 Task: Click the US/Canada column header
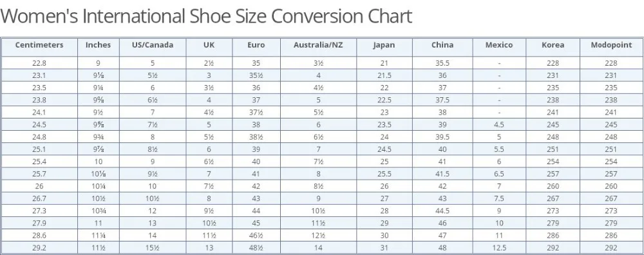pos(153,45)
